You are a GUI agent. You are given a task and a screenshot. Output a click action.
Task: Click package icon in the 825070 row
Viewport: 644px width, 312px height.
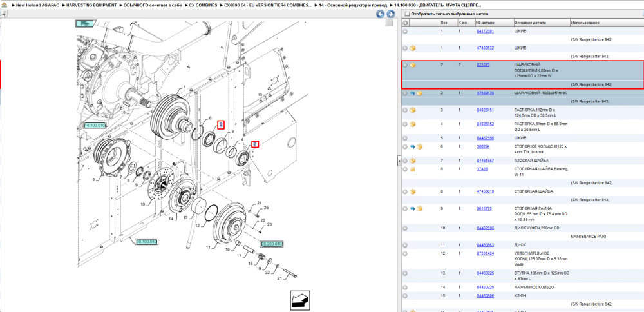click(413, 65)
